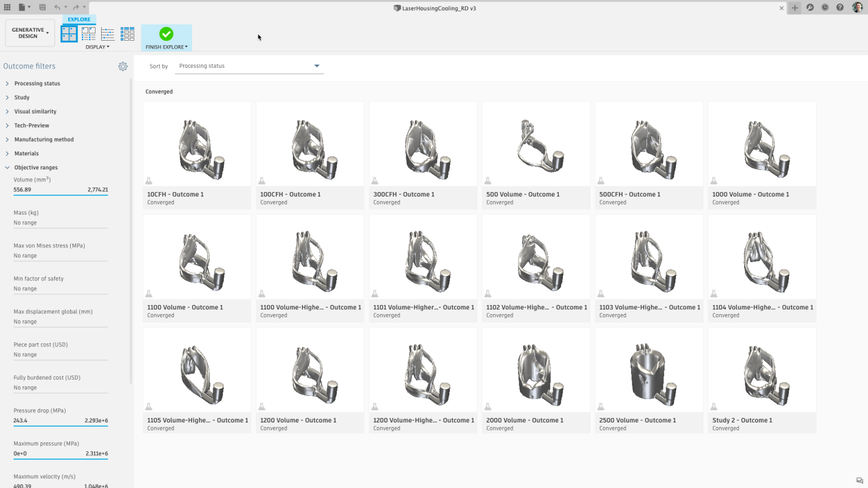Viewport: 868px width, 488px height.
Task: Click the Finish Explore button
Action: (166, 35)
